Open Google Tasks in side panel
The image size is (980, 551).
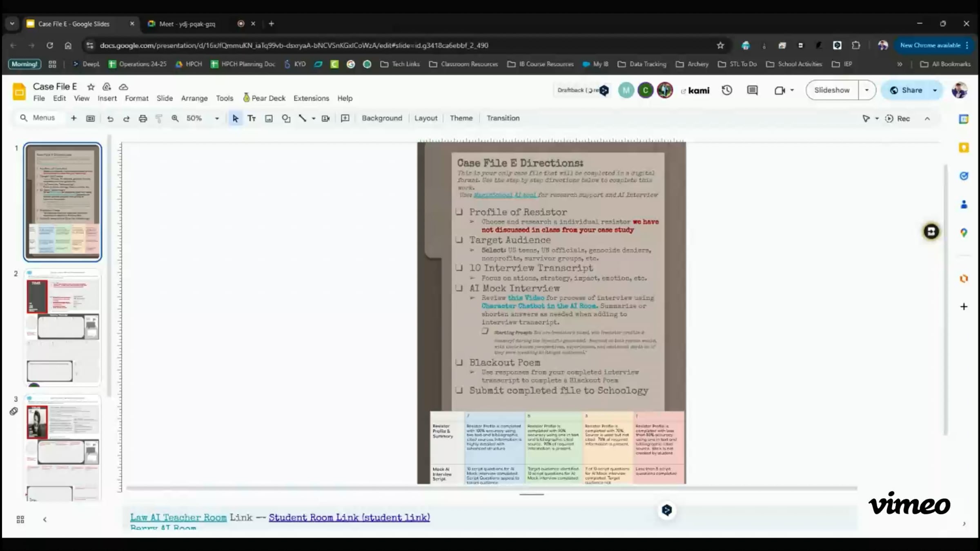(x=964, y=176)
